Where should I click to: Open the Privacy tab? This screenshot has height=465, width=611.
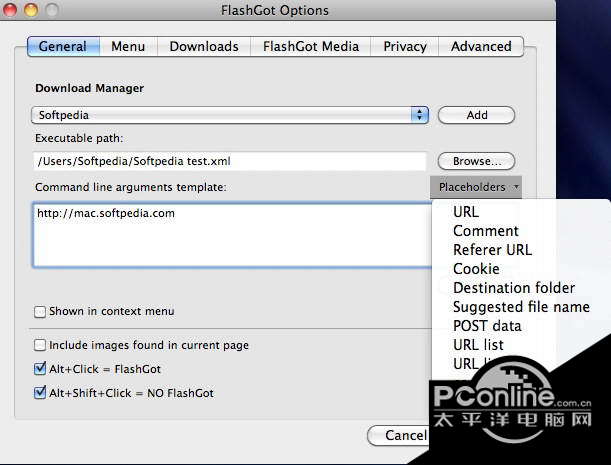coord(405,47)
